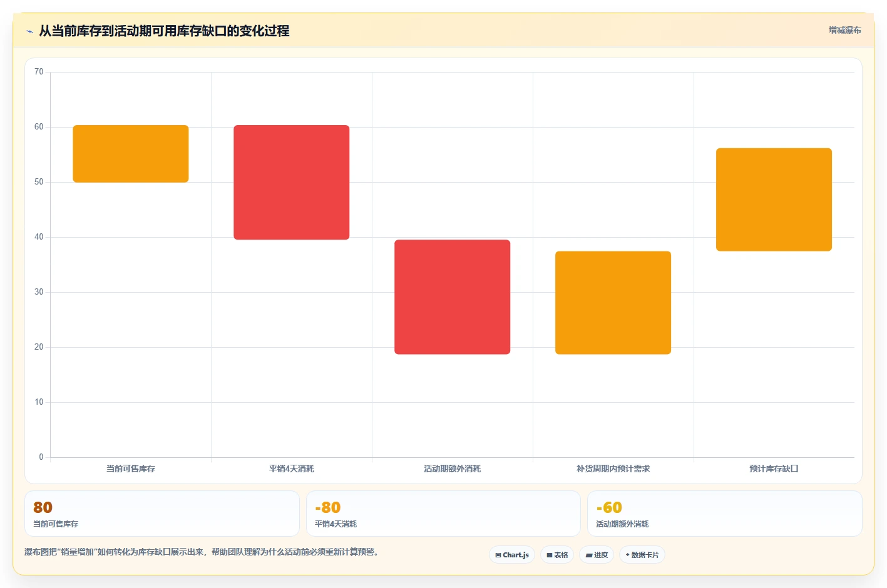The width and height of the screenshot is (887, 588).
Task: Click the 当前可售库存 x-axis label
Action: pyautogui.click(x=131, y=469)
